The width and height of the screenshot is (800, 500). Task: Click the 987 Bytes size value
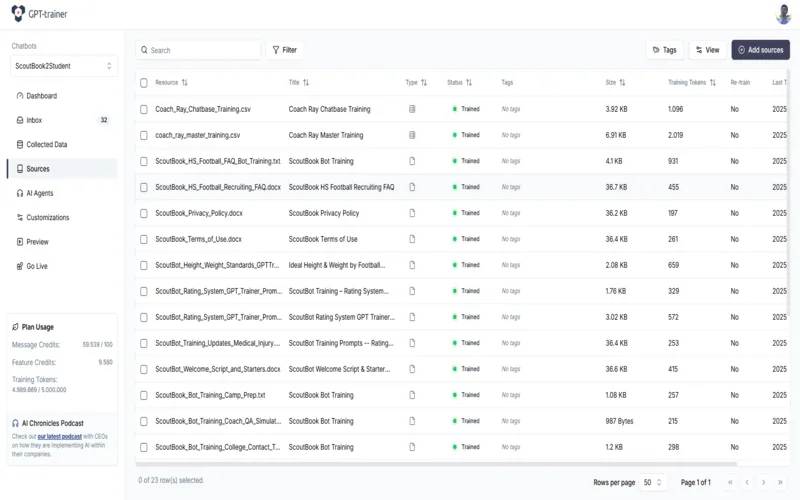(619, 421)
